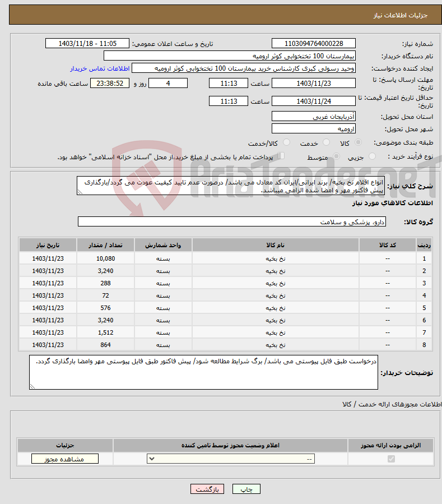This screenshot has height=504, width=442.
Task: Click unit بسته in row 4
Action: point(163,295)
